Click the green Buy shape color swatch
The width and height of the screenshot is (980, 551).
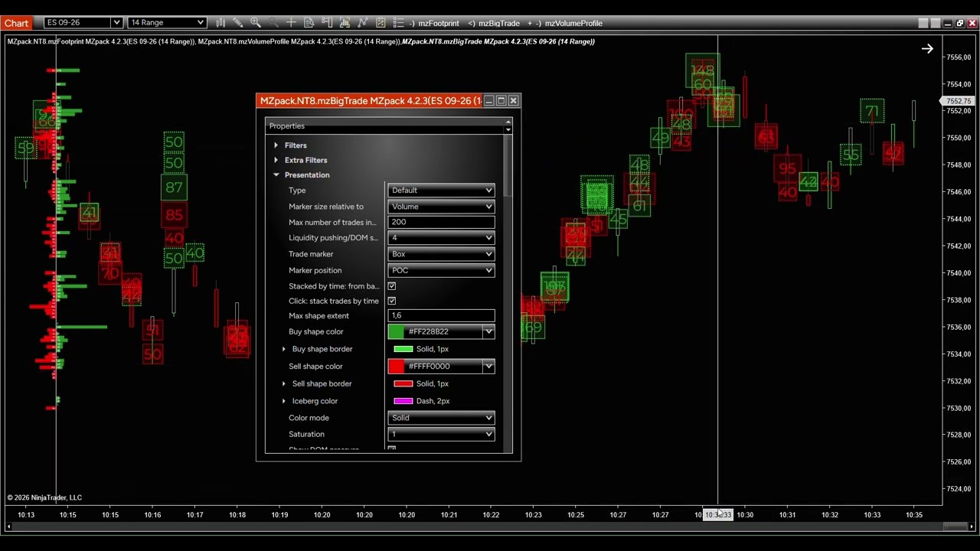[x=396, y=331]
